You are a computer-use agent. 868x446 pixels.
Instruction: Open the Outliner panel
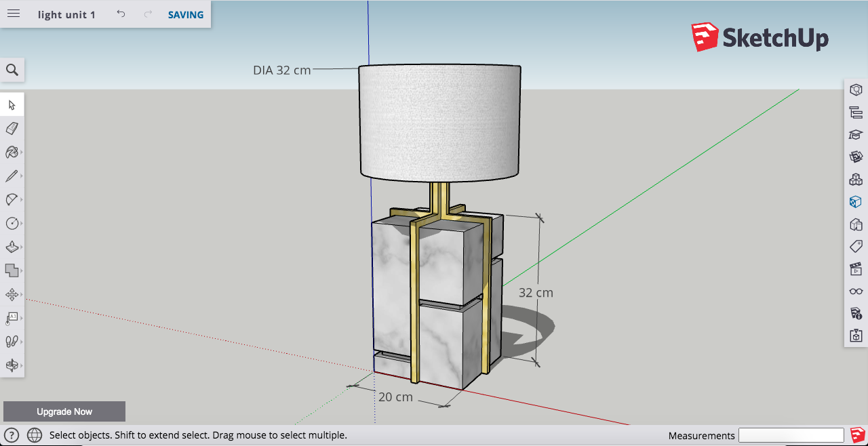tap(856, 113)
